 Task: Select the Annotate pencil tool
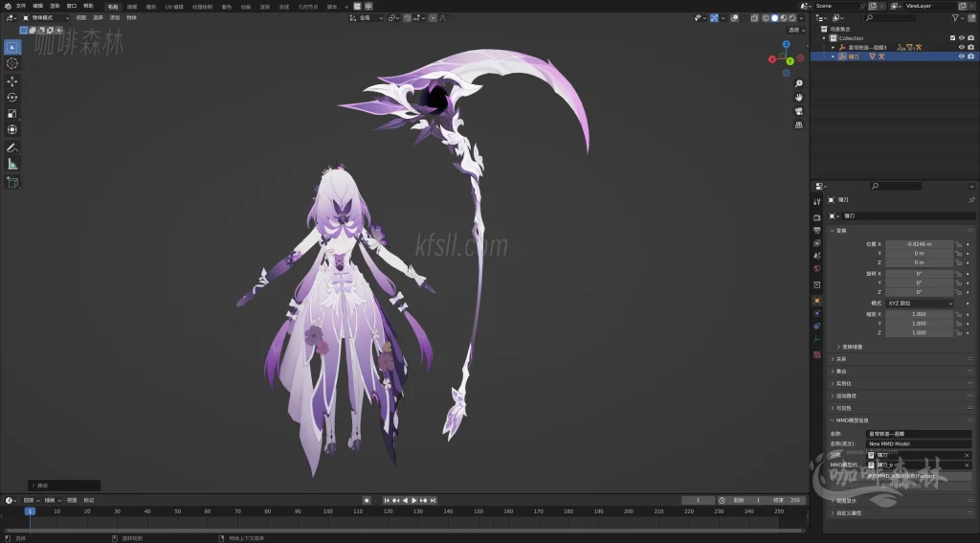tap(11, 148)
